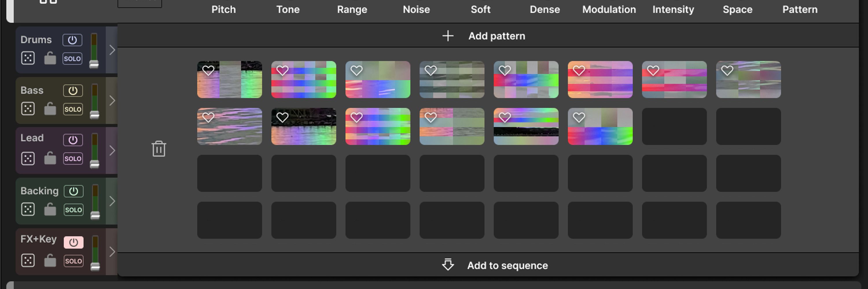Randomize the Drums track with dice icon

[x=28, y=58]
